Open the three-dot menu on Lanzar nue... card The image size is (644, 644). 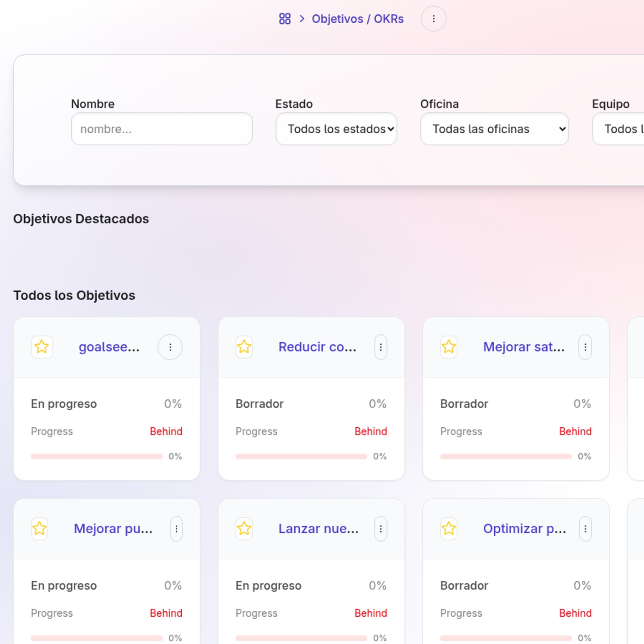pyautogui.click(x=381, y=529)
